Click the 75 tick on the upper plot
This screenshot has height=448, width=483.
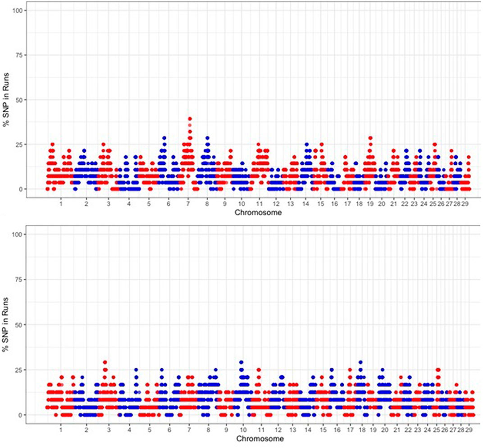click(x=19, y=55)
